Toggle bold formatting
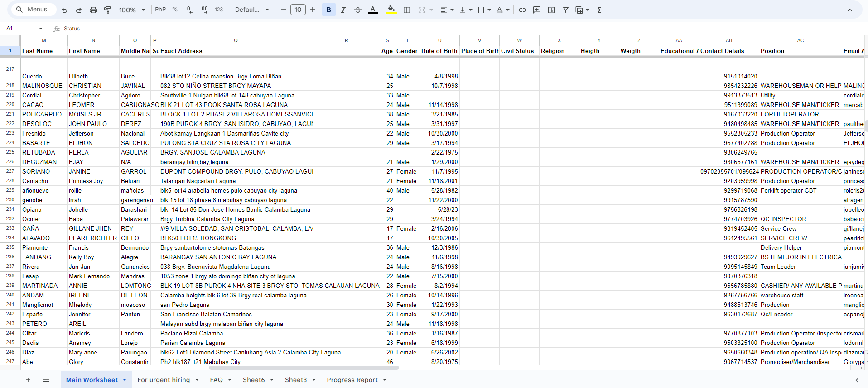868x388 pixels. click(329, 10)
